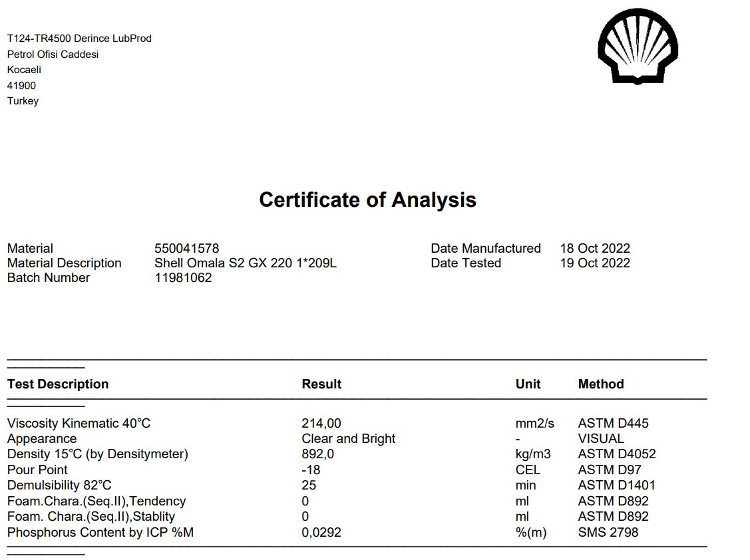Click the Date Tested value 19 Oct 2022
The width and height of the screenshot is (750, 560).
pos(594,263)
